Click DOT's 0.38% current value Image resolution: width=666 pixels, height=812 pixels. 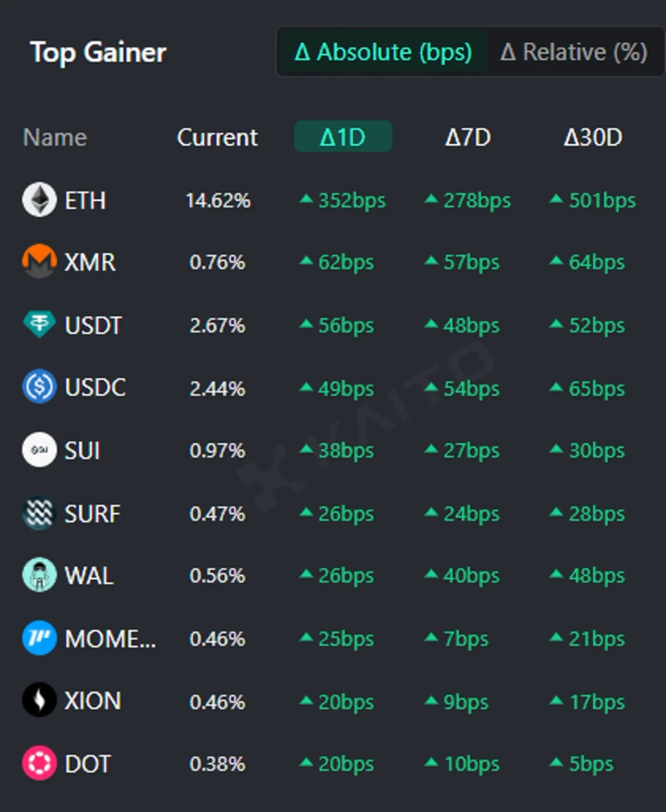[217, 764]
